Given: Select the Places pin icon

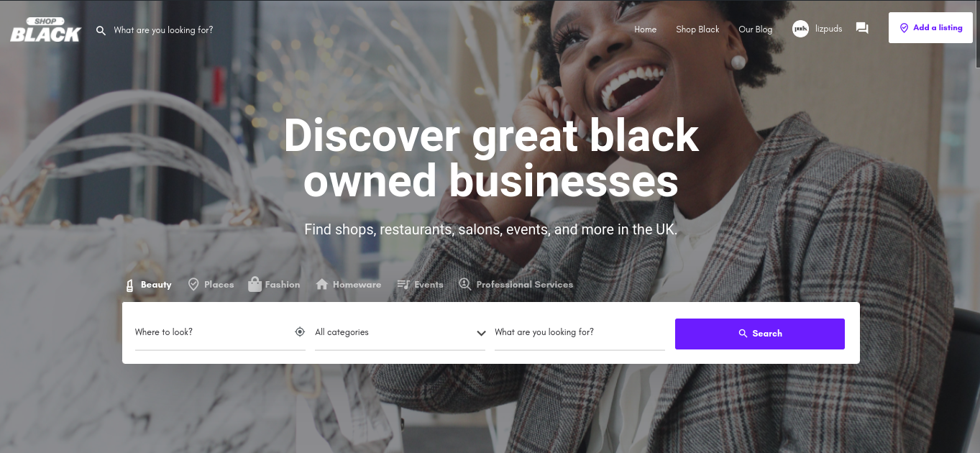Looking at the screenshot, I should (193, 285).
